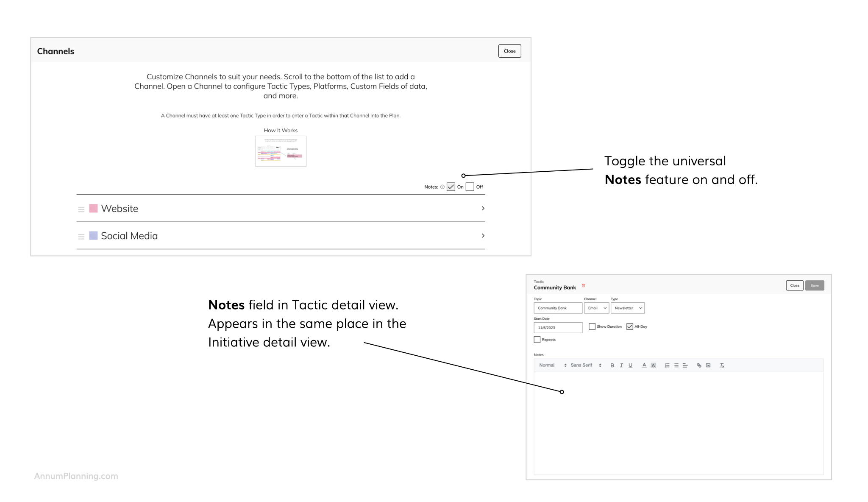Image resolution: width=868 pixels, height=502 pixels.
Task: Open the Sans Serif font picker
Action: pos(586,365)
